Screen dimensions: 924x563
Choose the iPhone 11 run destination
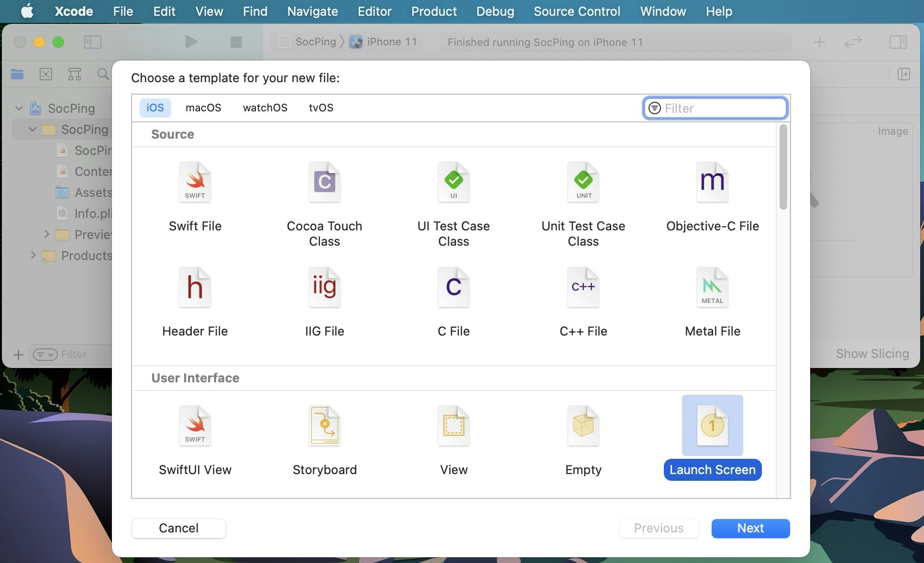coord(384,42)
